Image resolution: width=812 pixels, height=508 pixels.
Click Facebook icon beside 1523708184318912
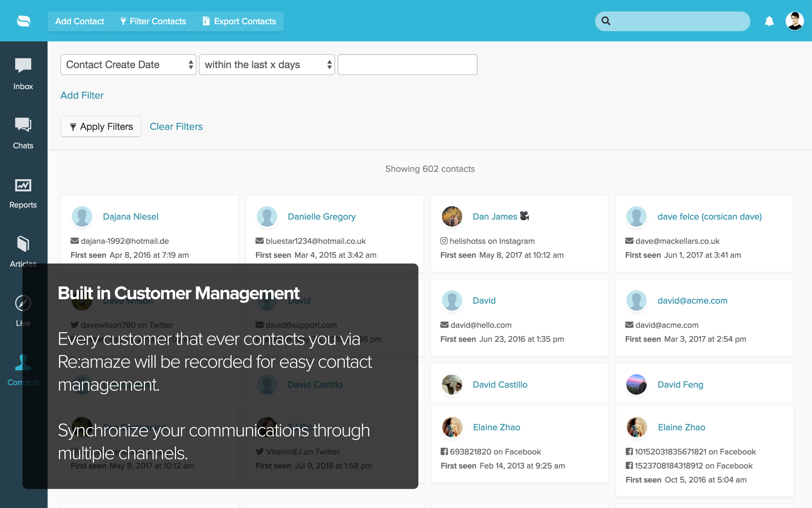coord(629,466)
